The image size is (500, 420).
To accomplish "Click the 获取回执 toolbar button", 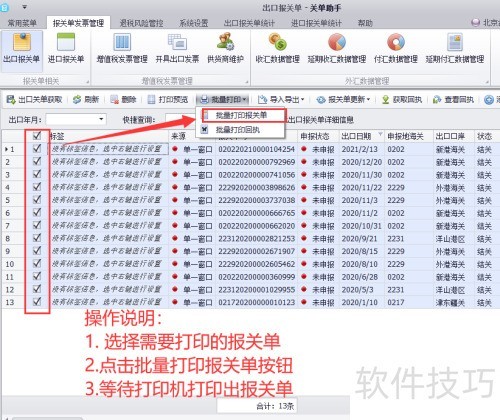I will [x=402, y=99].
